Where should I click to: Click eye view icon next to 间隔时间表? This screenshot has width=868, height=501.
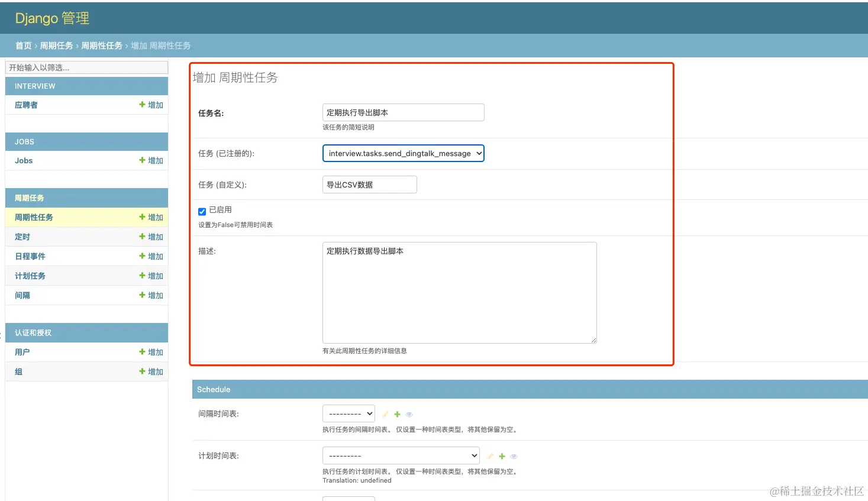pyautogui.click(x=409, y=414)
